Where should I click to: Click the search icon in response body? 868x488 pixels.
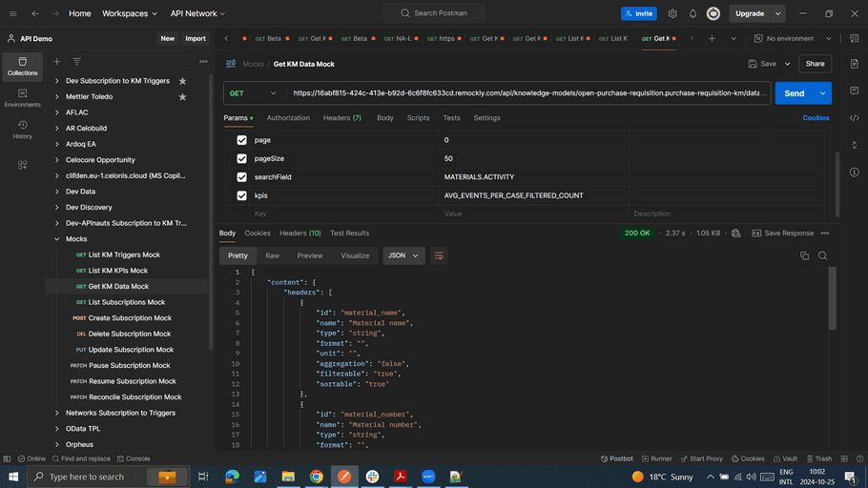point(822,255)
